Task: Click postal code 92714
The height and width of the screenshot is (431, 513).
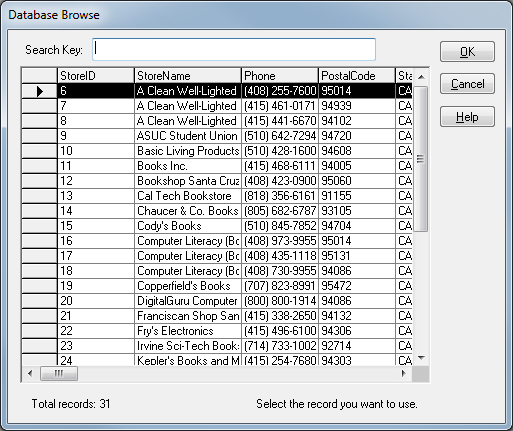Action: tap(357, 346)
